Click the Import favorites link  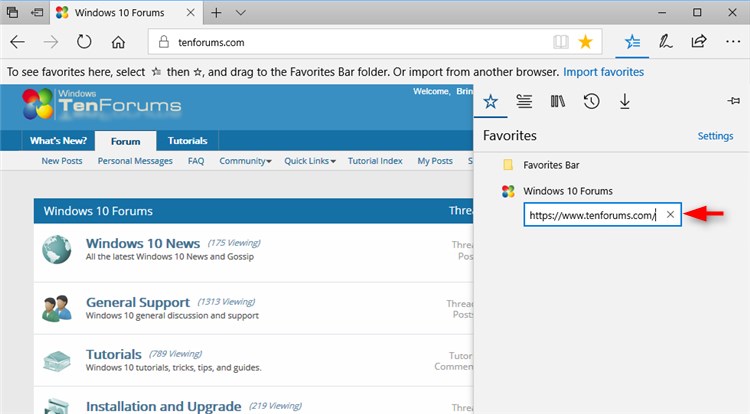(x=603, y=72)
